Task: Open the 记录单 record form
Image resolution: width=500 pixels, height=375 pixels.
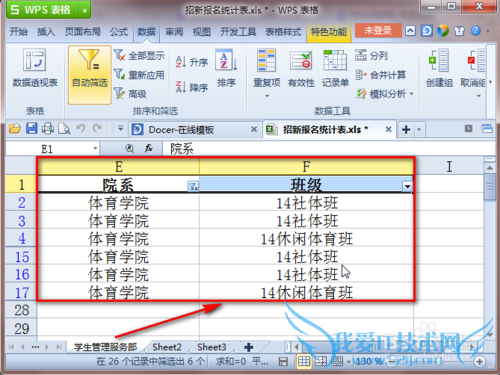Action: (x=335, y=68)
